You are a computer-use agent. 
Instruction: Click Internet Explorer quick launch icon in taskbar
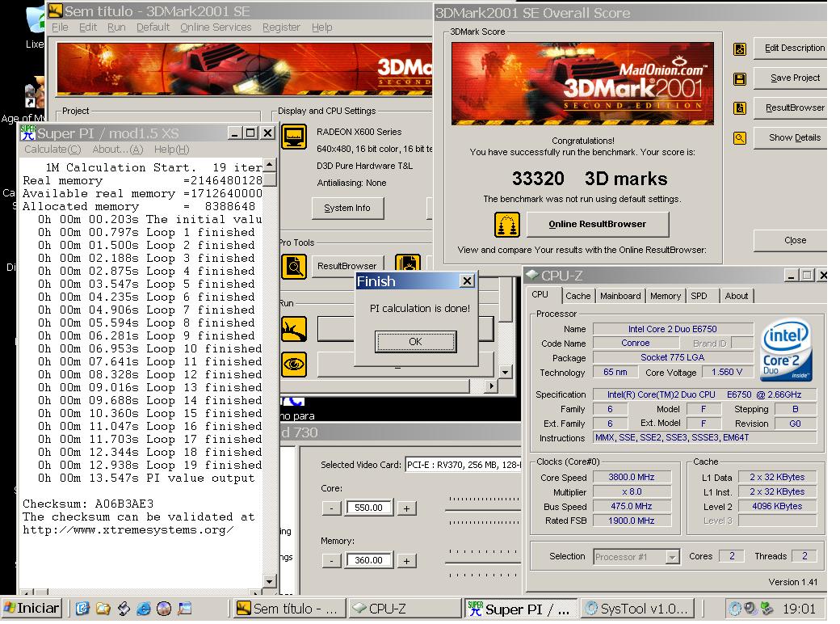[x=144, y=609]
